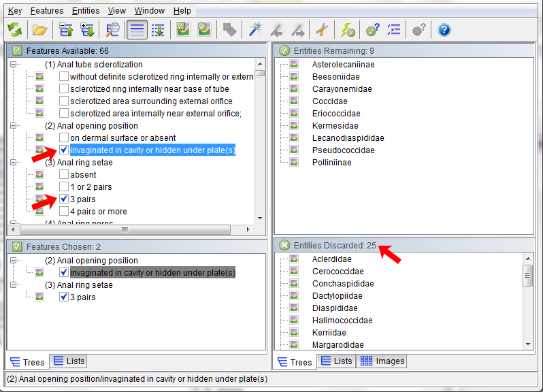Screen dimensions: 543x392
Task: Click the collapse all tree icon
Action: tap(66, 30)
